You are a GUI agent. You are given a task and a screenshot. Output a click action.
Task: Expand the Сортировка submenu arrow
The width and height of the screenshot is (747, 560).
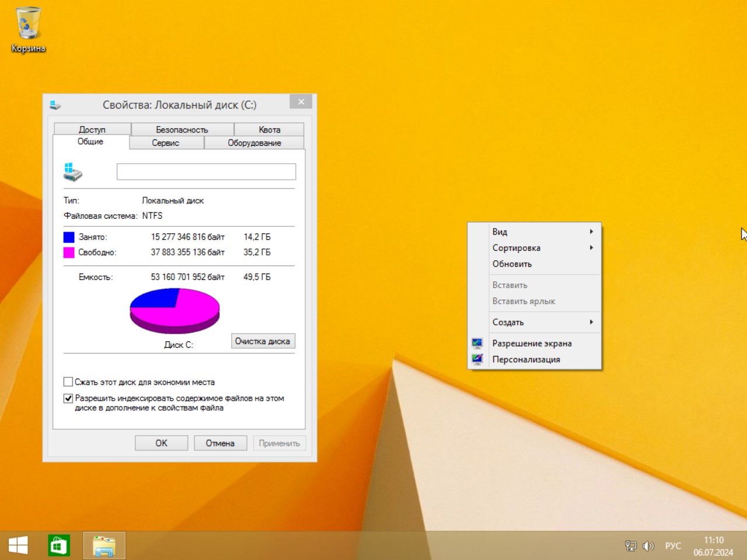click(x=591, y=248)
